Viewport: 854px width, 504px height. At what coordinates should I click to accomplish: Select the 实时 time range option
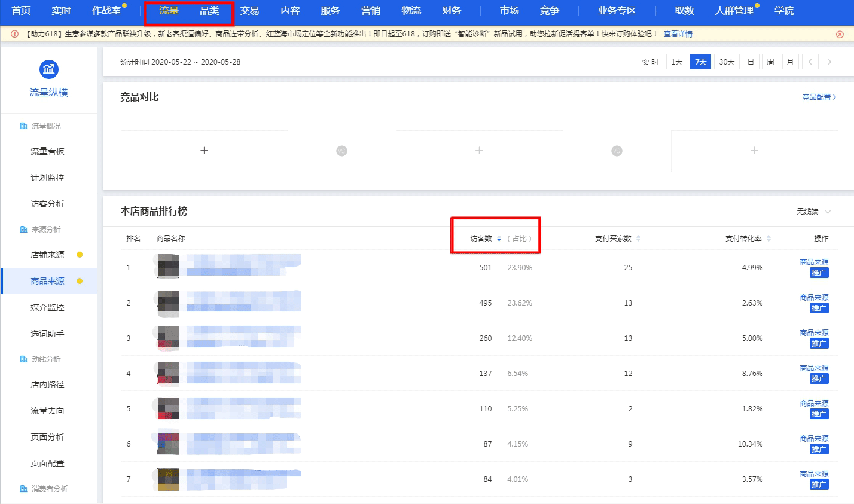click(650, 62)
